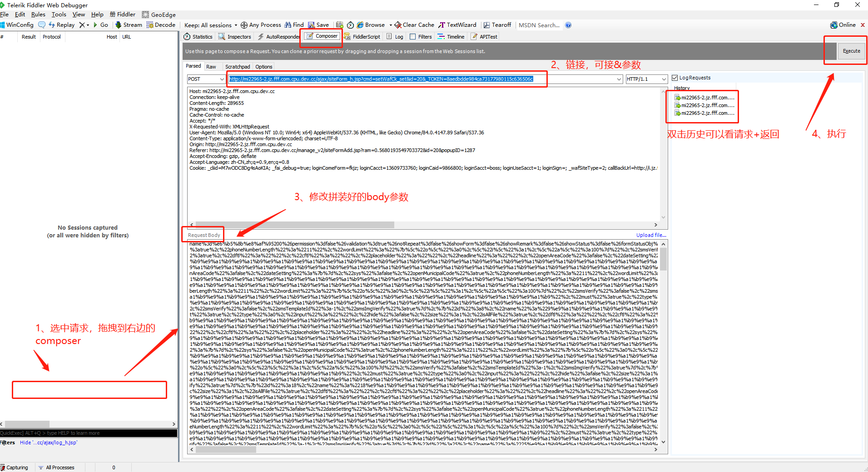Image resolution: width=868 pixels, height=472 pixels.
Task: Clear Cache from toolbar
Action: [x=414, y=25]
